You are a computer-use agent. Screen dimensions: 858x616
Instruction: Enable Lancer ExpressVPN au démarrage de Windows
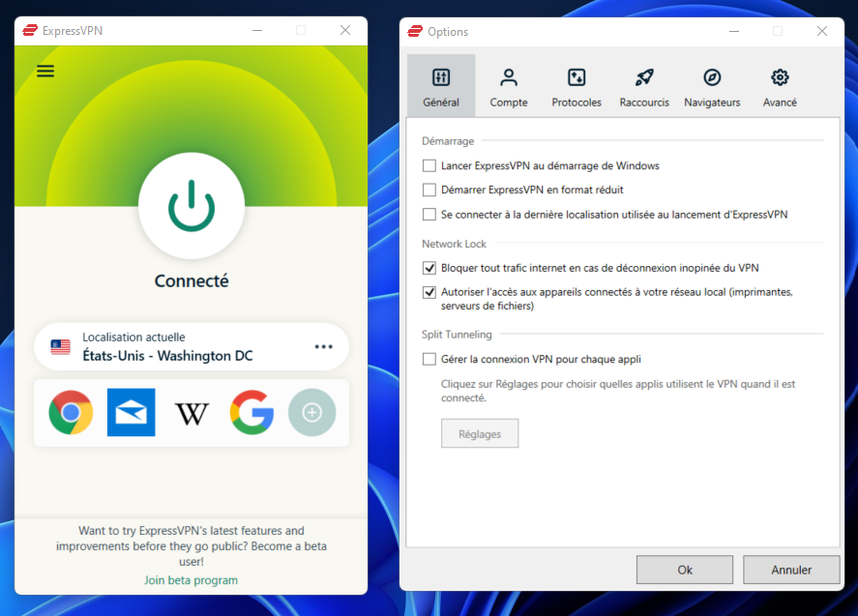click(x=429, y=165)
